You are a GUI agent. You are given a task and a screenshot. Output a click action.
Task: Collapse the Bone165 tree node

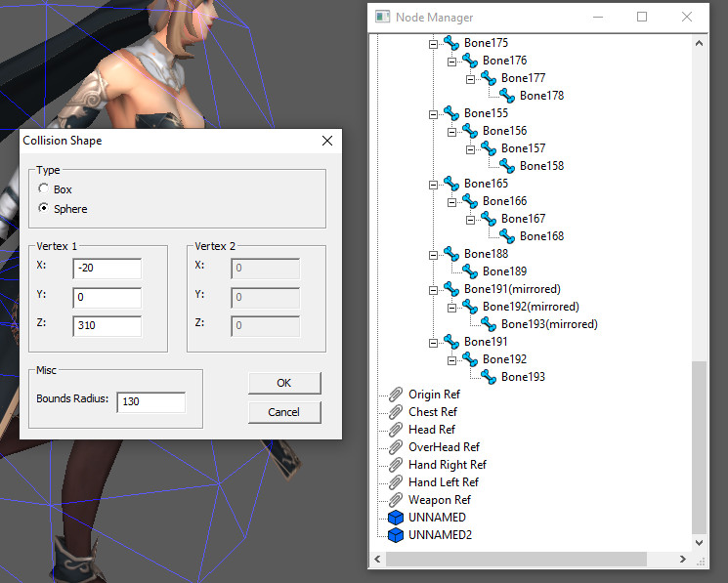(x=433, y=185)
